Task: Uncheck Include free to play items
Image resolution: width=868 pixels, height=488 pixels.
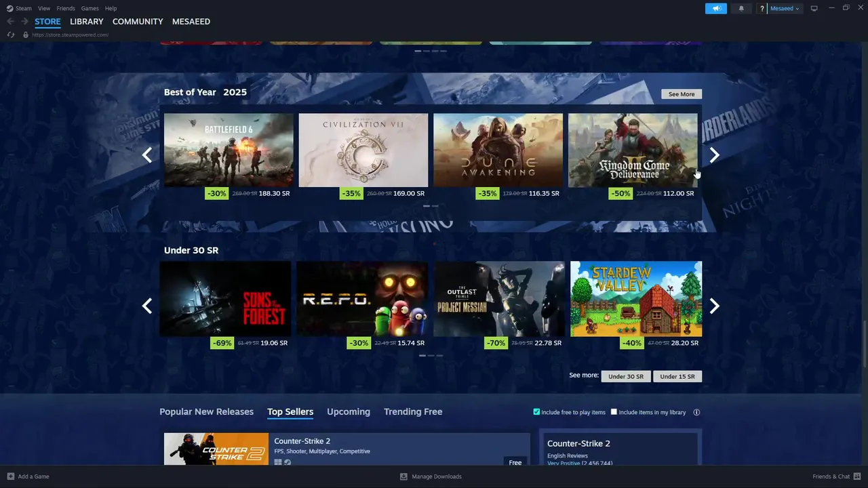Action: pos(536,412)
